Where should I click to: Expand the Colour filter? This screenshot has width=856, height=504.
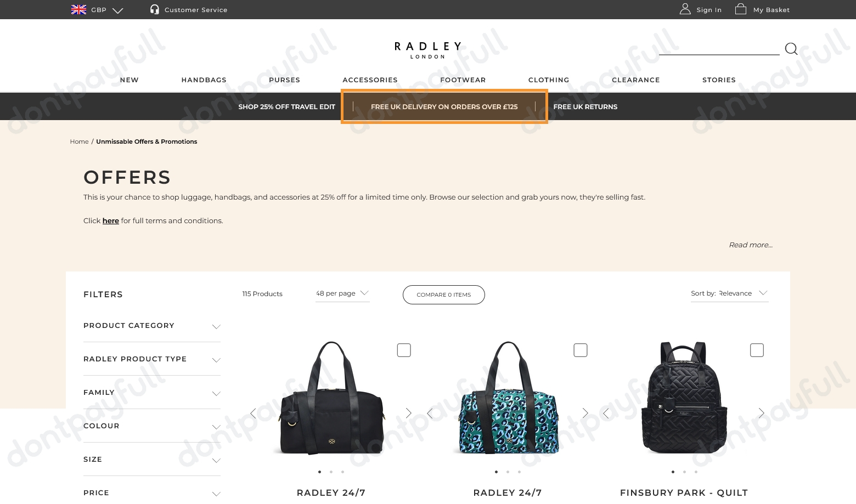152,426
